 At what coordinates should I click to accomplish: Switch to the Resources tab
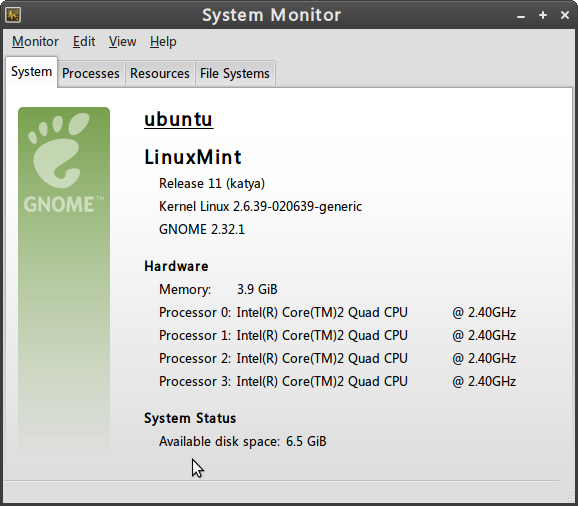[x=160, y=74]
